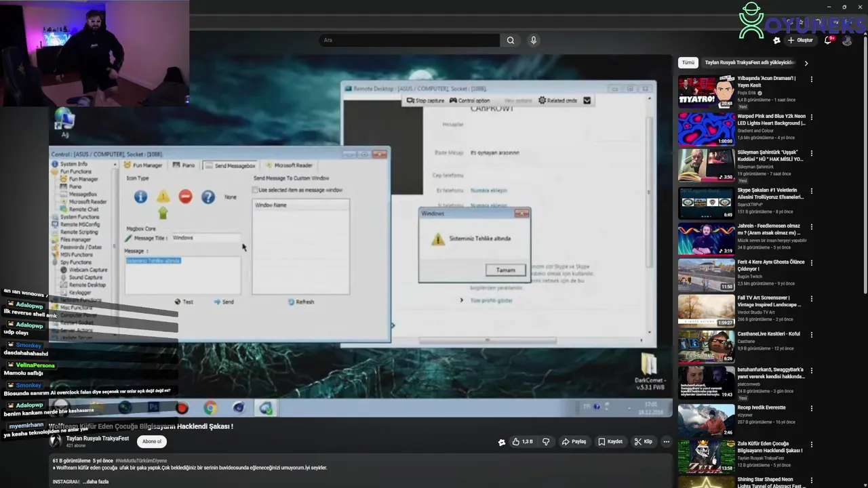868x488 pixels.
Task: Select Sound Capture tree item
Action: [x=85, y=277]
